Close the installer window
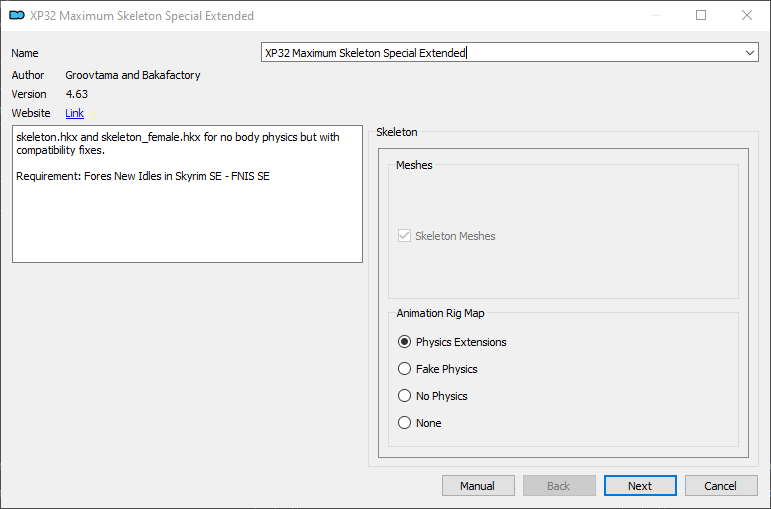771x509 pixels. pos(746,15)
